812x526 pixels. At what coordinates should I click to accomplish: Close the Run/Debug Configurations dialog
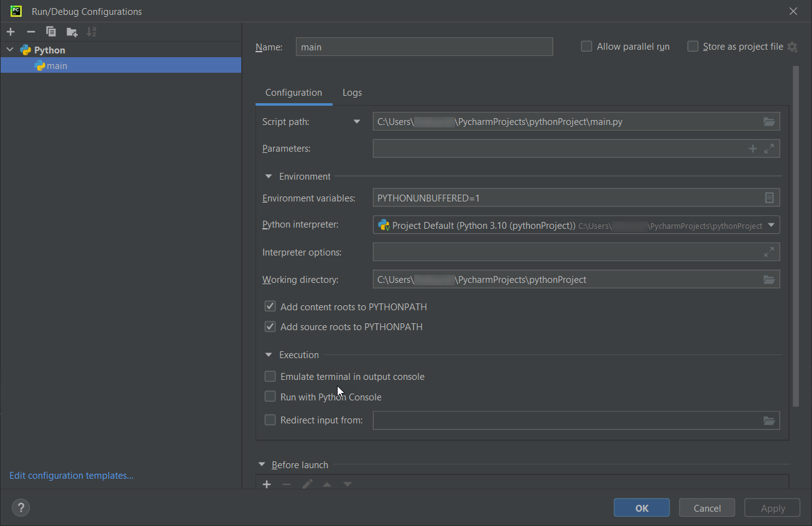(x=793, y=11)
